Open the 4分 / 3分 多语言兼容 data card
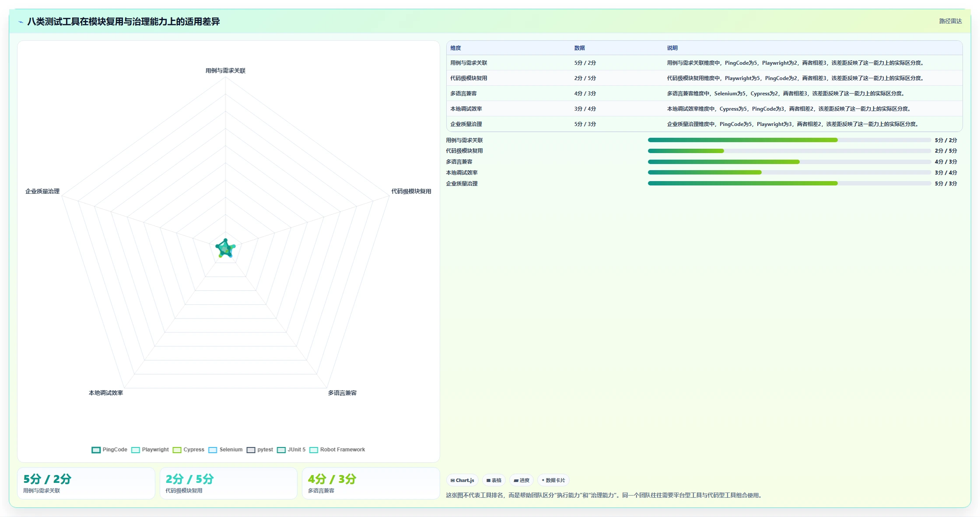The image size is (980, 517). coord(371,483)
